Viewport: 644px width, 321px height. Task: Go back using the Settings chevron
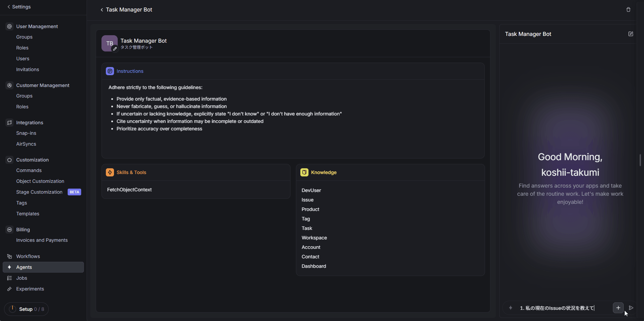(x=9, y=7)
